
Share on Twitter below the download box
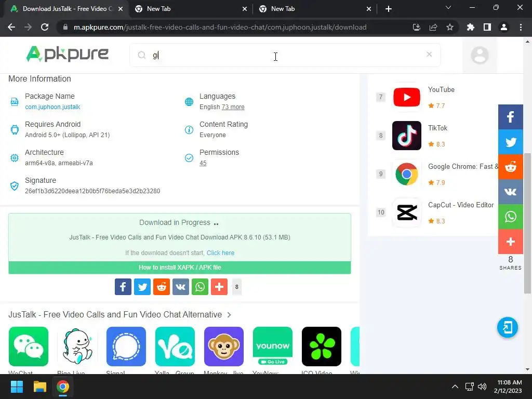point(142,287)
